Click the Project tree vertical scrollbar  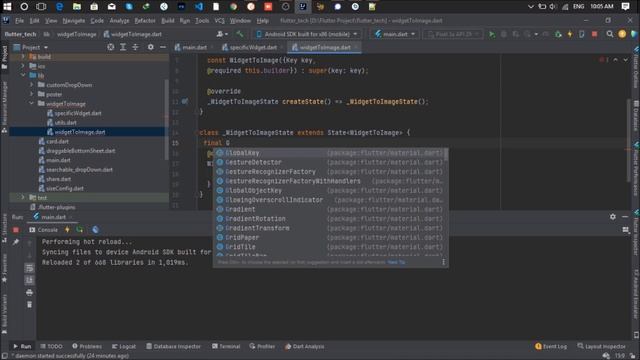point(167,119)
